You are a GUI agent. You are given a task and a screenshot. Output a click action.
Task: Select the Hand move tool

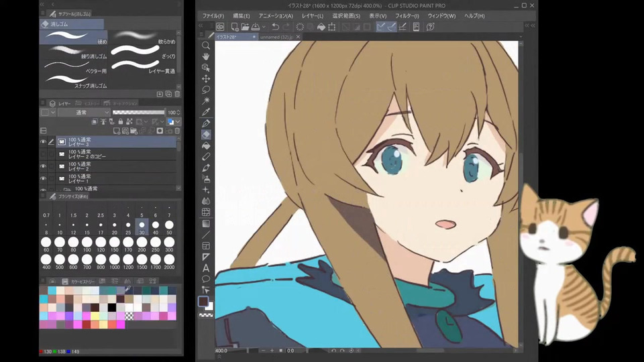tap(206, 56)
